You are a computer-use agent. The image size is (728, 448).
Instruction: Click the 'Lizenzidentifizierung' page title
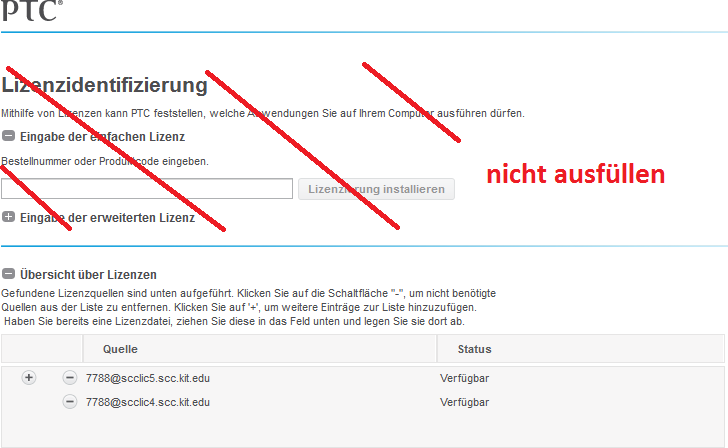[105, 85]
